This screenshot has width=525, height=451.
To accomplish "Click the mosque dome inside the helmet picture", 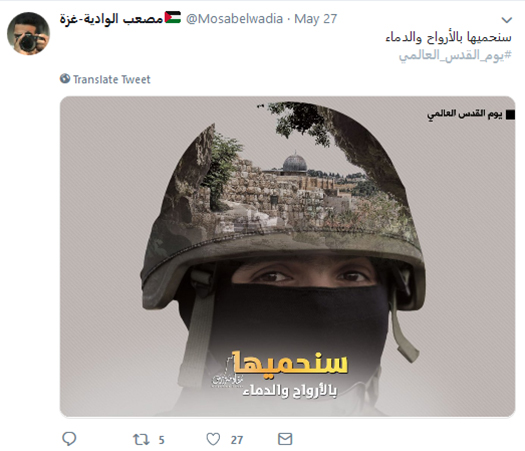I will [x=295, y=163].
